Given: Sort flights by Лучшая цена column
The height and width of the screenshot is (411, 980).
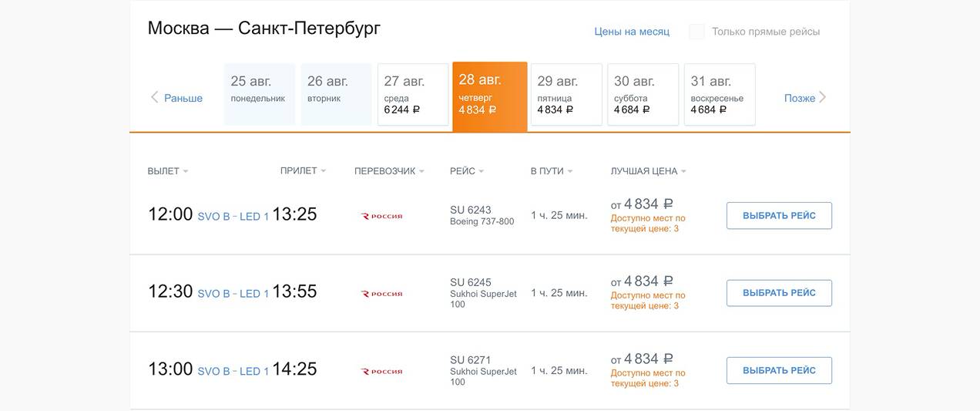Looking at the screenshot, I should coord(648,171).
